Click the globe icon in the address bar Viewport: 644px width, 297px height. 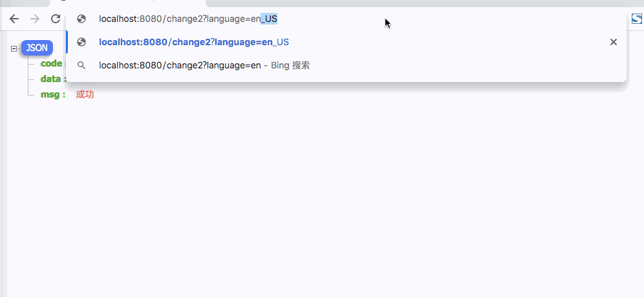click(x=81, y=19)
